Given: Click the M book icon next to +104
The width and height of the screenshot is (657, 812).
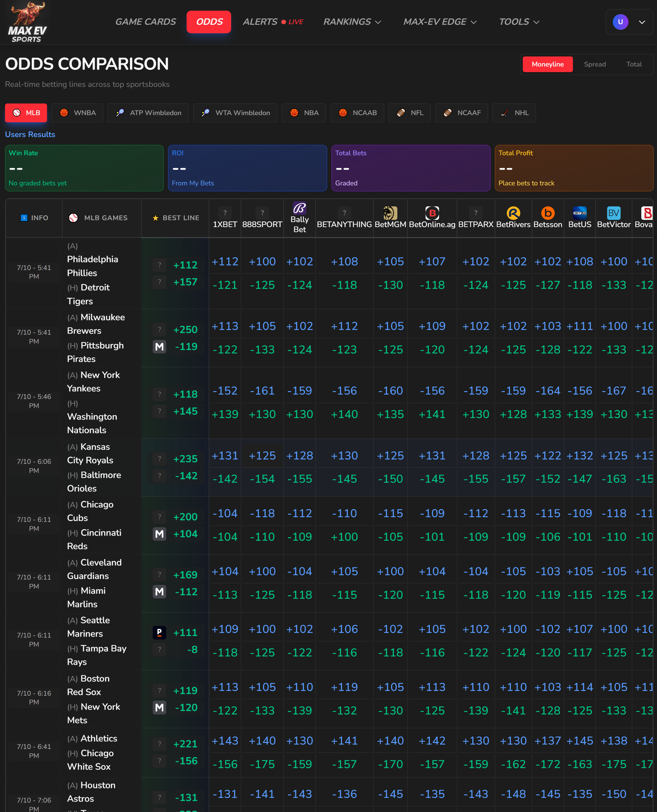Looking at the screenshot, I should 159,534.
